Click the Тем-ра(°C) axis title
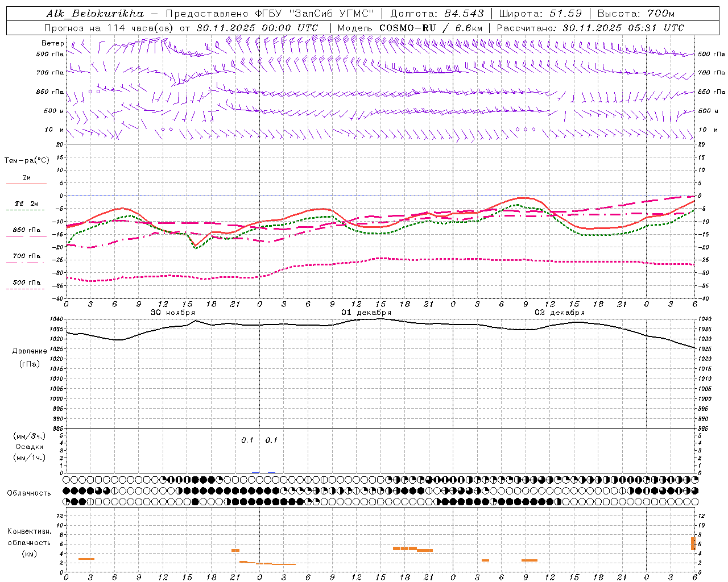This screenshot has height=582, width=728. (27, 161)
